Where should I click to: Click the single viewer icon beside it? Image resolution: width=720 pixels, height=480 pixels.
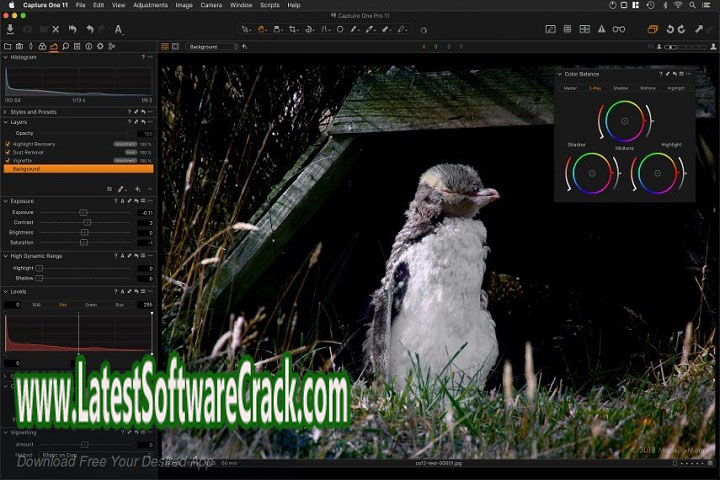pos(175,46)
